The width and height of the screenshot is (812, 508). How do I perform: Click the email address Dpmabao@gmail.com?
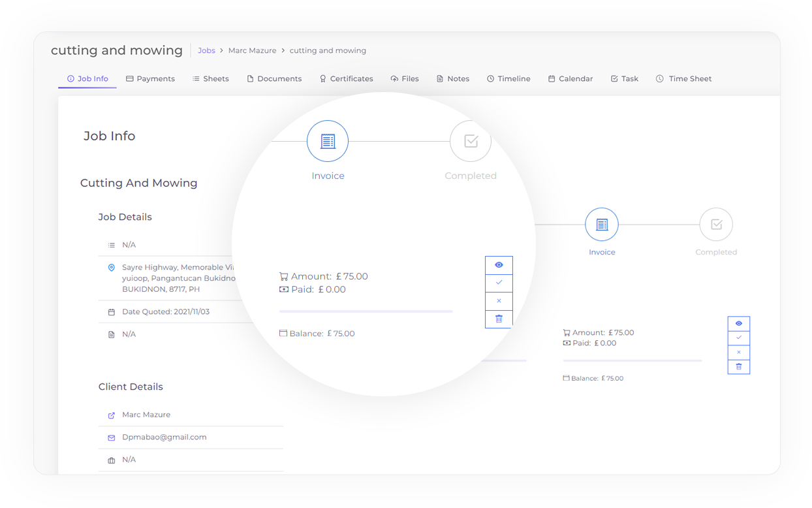tap(164, 437)
